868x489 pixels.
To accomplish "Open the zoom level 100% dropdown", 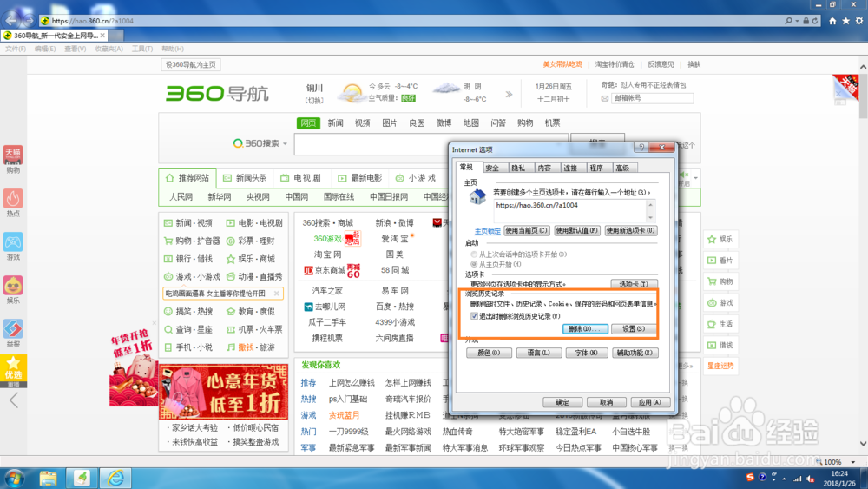I will (x=853, y=462).
